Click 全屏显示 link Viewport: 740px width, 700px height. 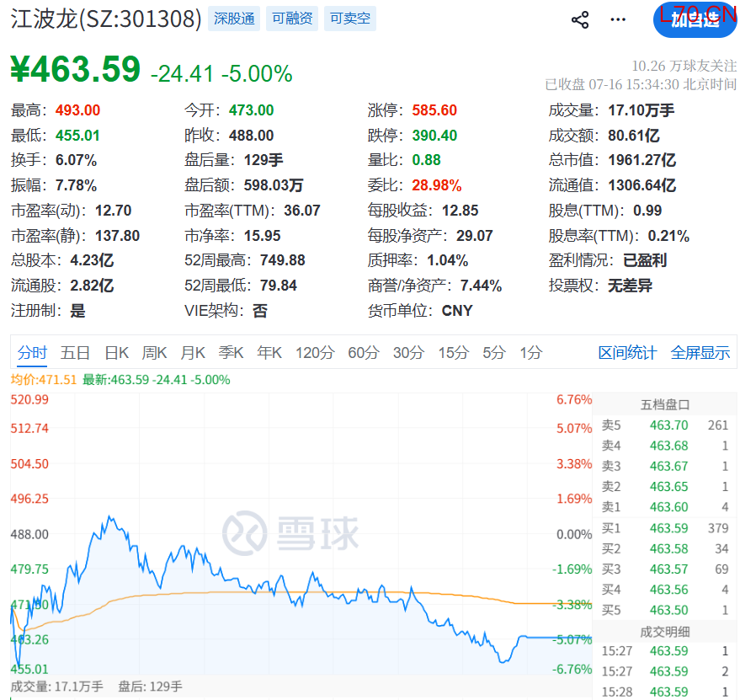(x=700, y=353)
